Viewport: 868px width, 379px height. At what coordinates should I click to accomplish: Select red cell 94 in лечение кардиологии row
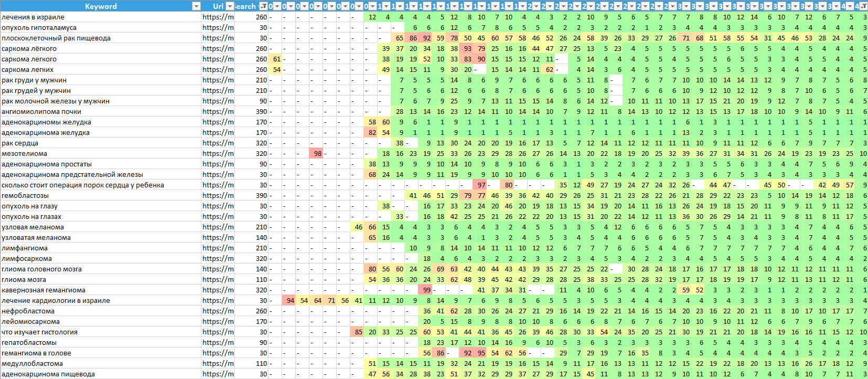[290, 300]
